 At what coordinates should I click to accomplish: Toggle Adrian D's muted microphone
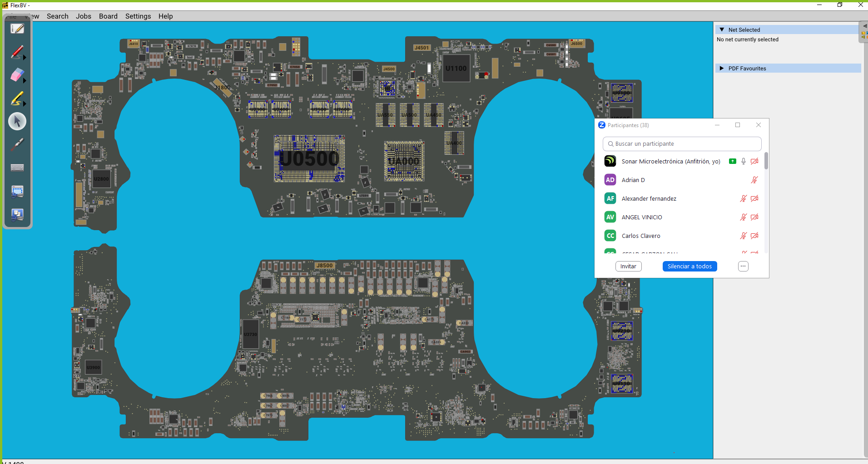(754, 180)
